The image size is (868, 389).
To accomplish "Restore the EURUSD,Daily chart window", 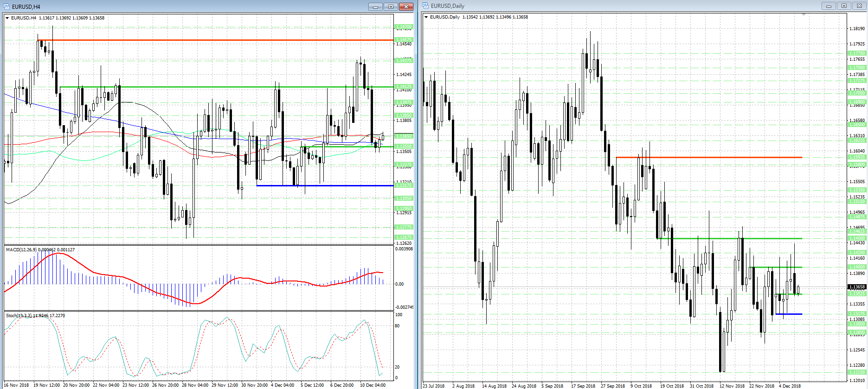I will (844, 6).
